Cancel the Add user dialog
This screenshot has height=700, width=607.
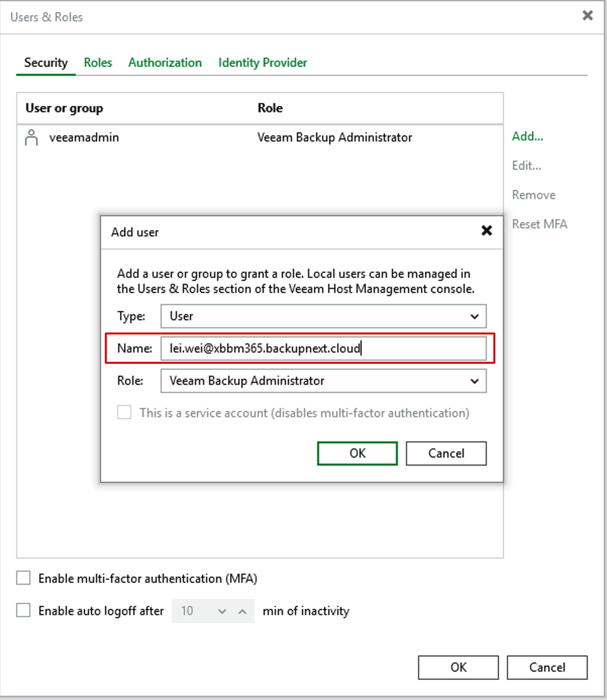[446, 453]
